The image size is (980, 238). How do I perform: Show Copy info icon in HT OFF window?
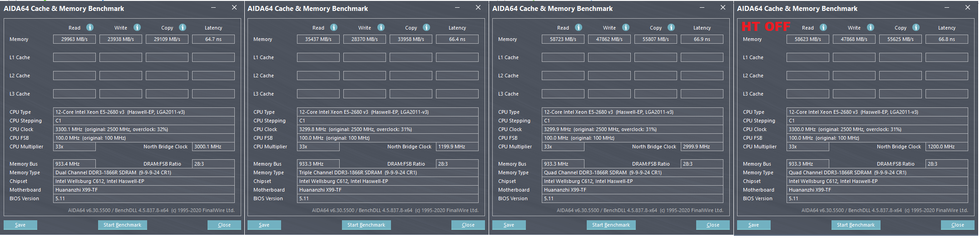pos(916,27)
